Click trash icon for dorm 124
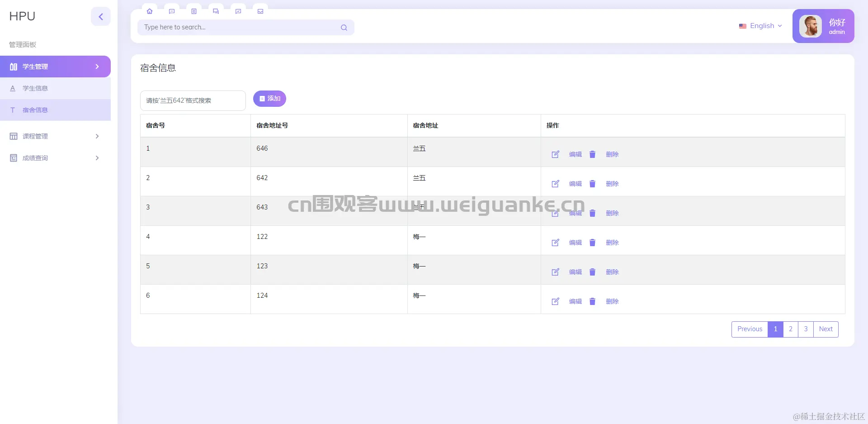 [x=592, y=301]
